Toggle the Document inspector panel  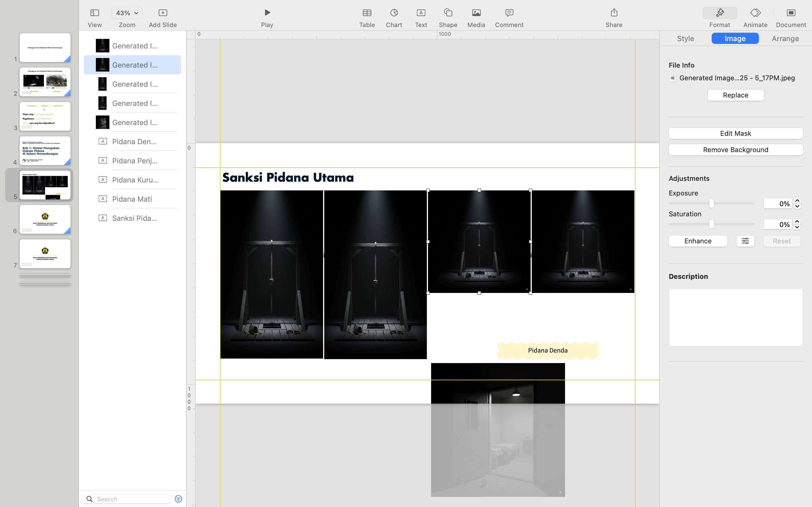(x=791, y=13)
